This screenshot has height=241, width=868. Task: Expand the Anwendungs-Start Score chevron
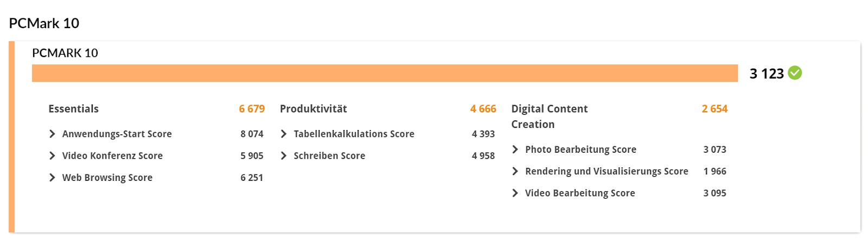click(x=52, y=134)
